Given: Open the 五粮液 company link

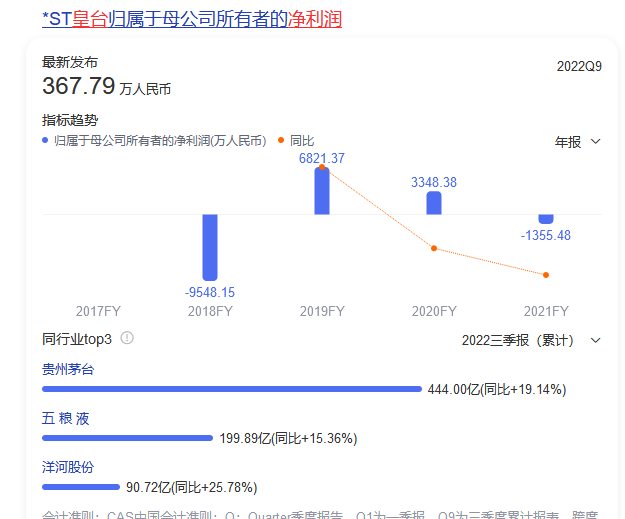Looking at the screenshot, I should point(66,418).
